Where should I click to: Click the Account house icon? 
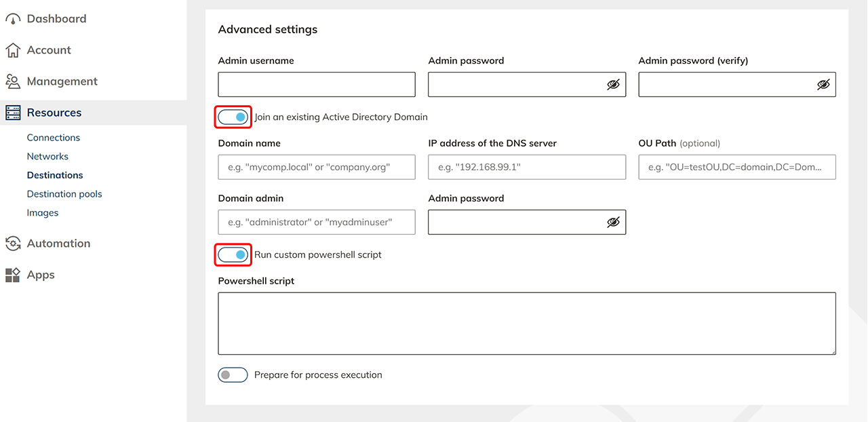pos(13,50)
